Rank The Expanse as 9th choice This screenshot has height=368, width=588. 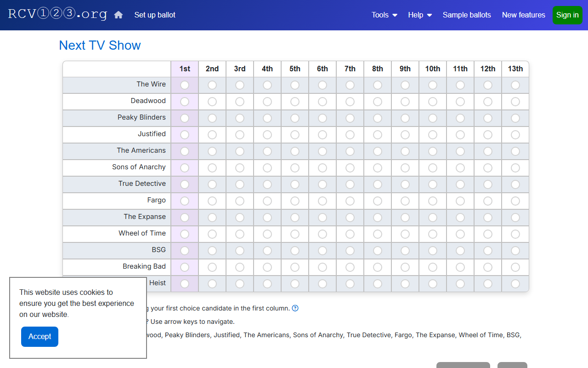click(405, 218)
